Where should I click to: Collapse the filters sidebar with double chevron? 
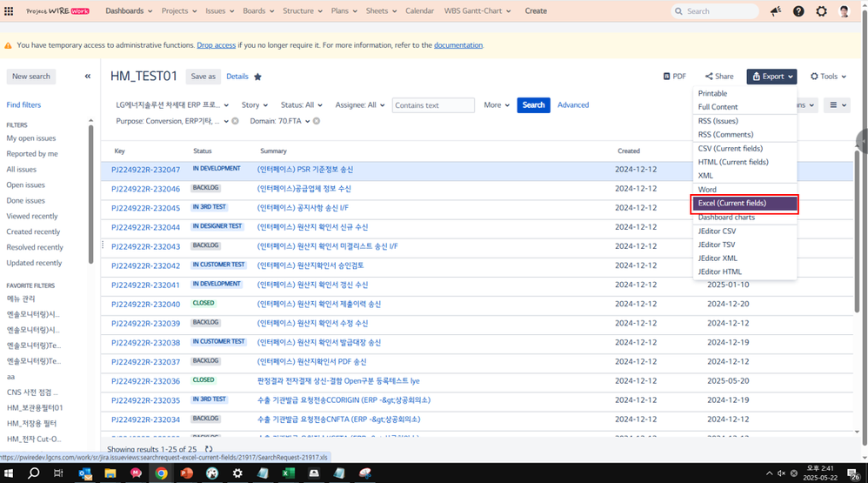point(88,77)
